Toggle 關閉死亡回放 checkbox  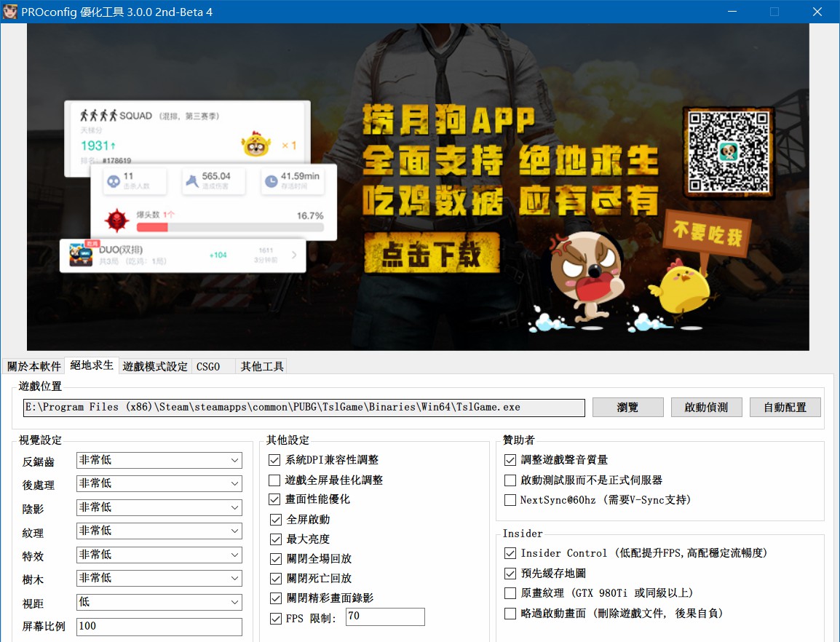(276, 579)
